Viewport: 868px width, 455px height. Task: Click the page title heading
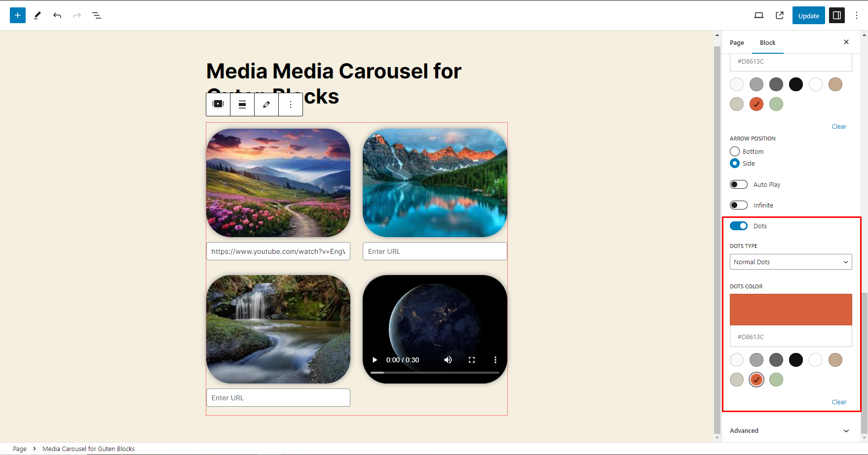[x=334, y=84]
